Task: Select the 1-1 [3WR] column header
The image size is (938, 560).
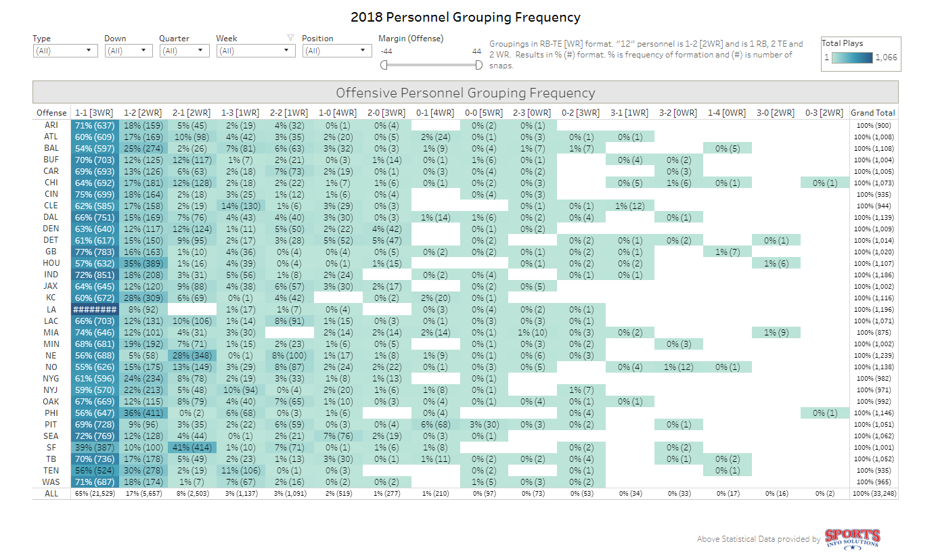Action: pos(95,113)
